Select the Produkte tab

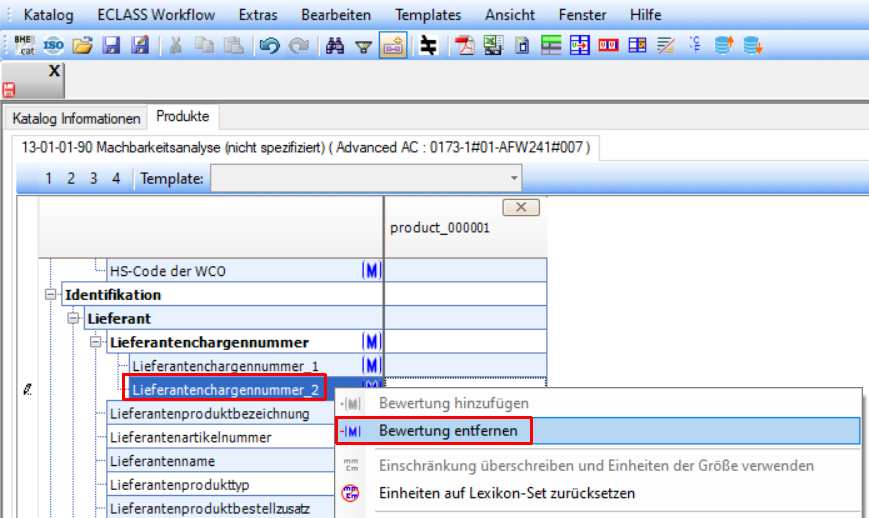click(183, 117)
